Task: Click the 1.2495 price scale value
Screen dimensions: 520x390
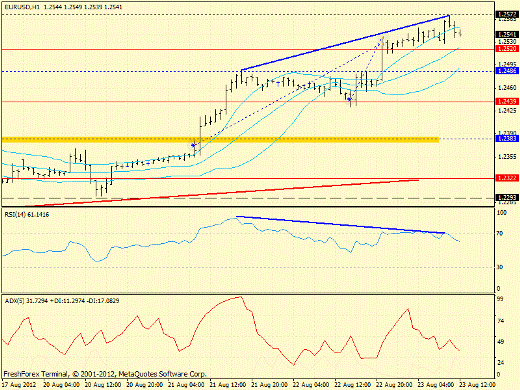Action: [x=507, y=64]
